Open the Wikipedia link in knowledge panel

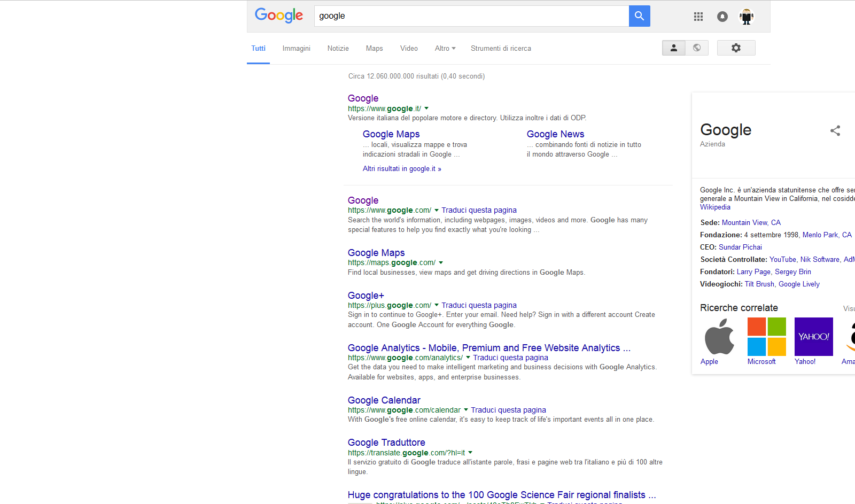coord(715,207)
